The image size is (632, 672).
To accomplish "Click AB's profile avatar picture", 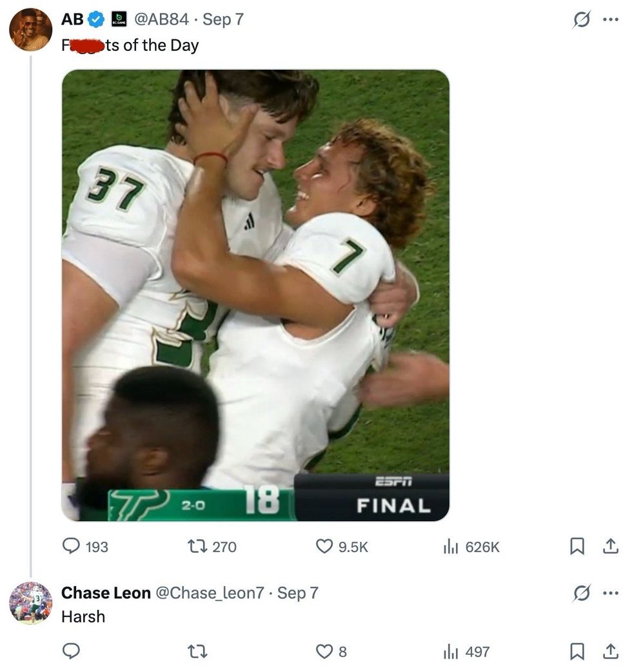I will click(30, 30).
